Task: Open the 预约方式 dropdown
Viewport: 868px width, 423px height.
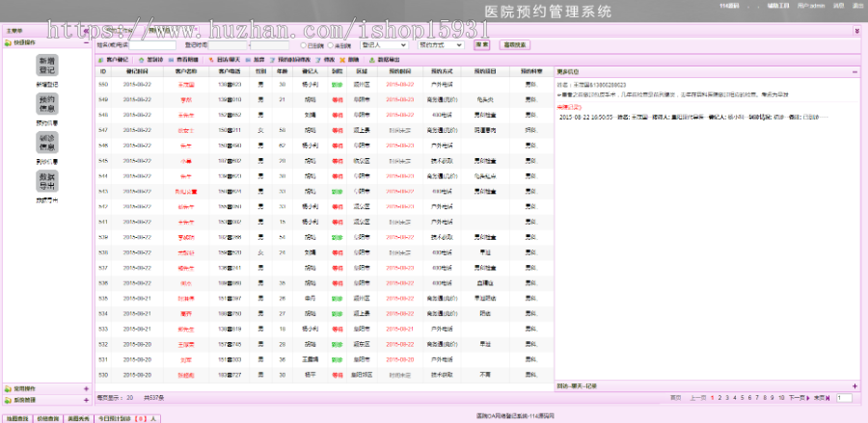Action: pyautogui.click(x=441, y=45)
